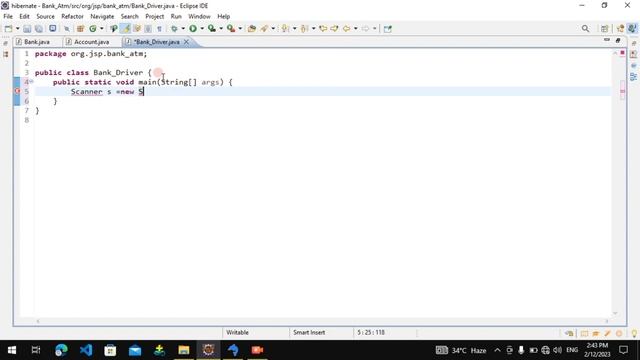640x360 pixels.
Task: Toggle Show Whitespace Characters pilcrow button
Action: point(159,29)
